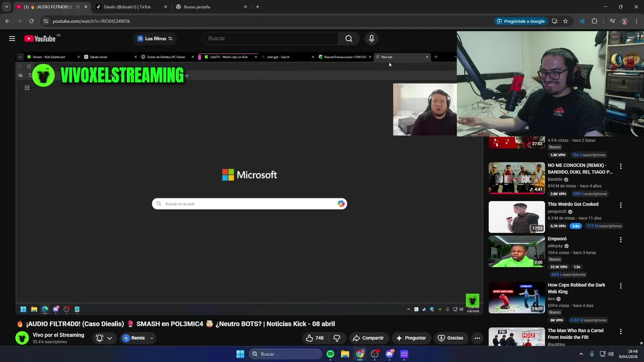Open the volume speaker icon in tray
This screenshot has width=644, height=362.
pyautogui.click(x=610, y=354)
